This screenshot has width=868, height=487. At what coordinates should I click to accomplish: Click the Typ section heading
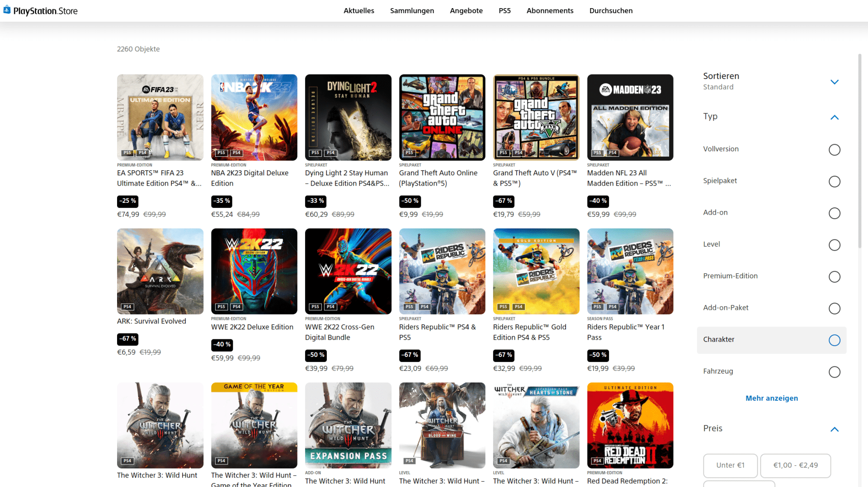(x=710, y=117)
